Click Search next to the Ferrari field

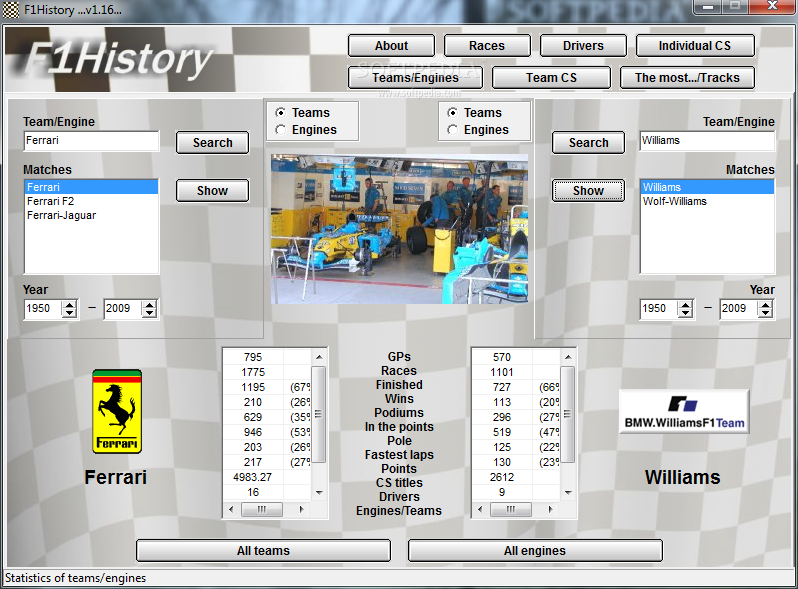point(213,143)
